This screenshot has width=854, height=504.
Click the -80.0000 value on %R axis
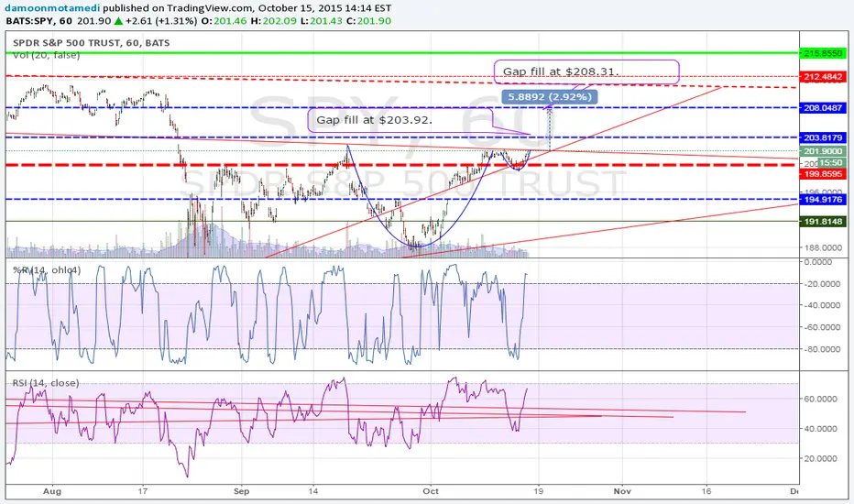pos(822,349)
